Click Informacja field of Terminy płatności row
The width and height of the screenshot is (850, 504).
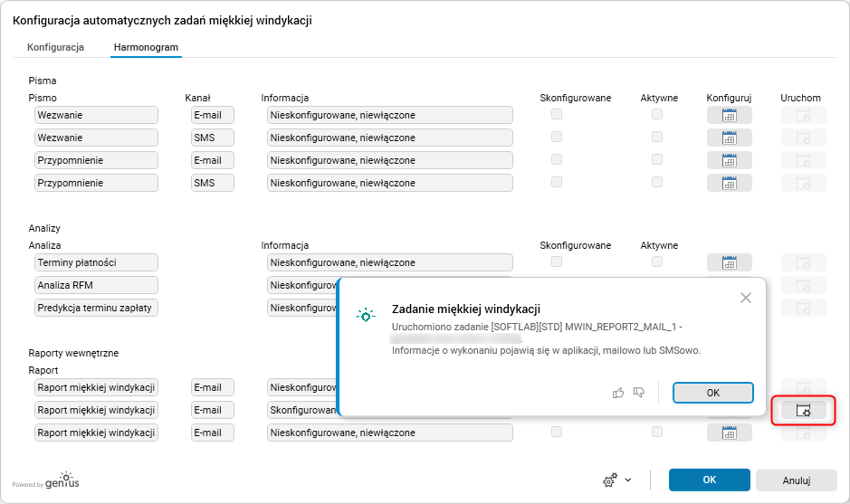(x=390, y=262)
